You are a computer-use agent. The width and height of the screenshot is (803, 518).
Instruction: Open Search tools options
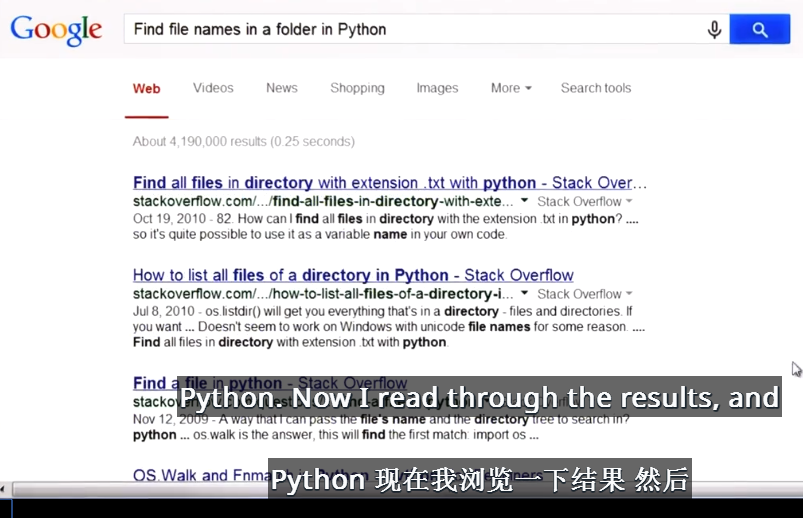point(596,88)
